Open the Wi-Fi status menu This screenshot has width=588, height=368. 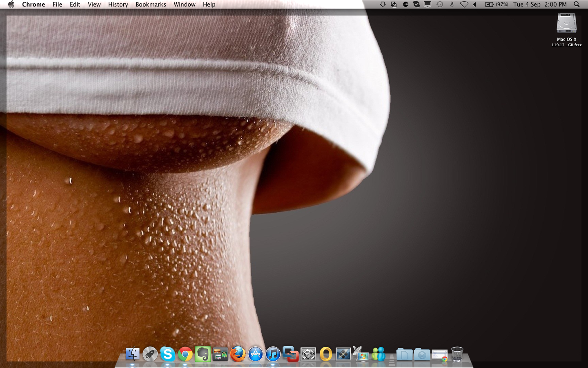click(x=464, y=4)
